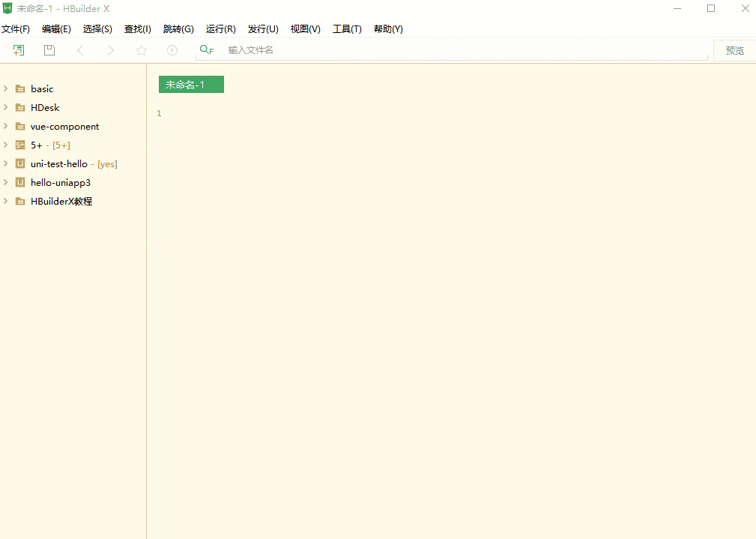
Task: Click the uni-test-hello project icon
Action: [x=20, y=163]
